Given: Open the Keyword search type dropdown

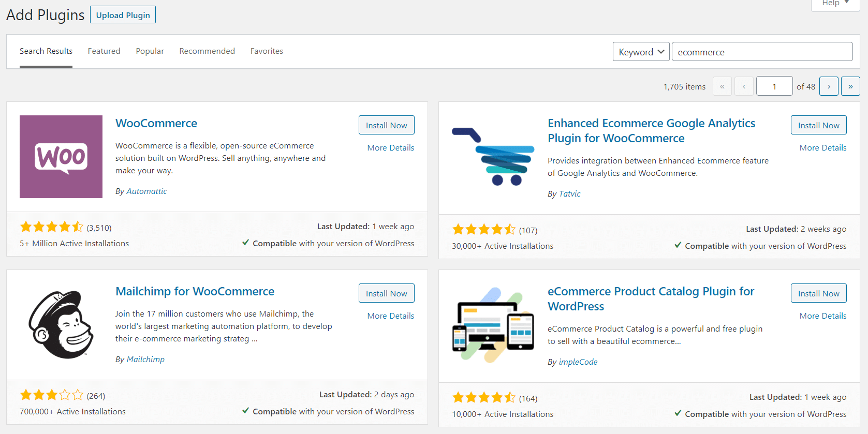Looking at the screenshot, I should point(641,52).
